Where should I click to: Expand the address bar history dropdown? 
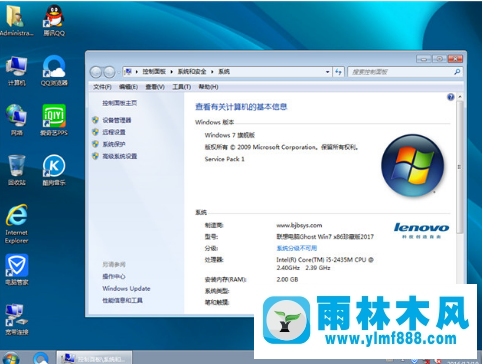327,72
